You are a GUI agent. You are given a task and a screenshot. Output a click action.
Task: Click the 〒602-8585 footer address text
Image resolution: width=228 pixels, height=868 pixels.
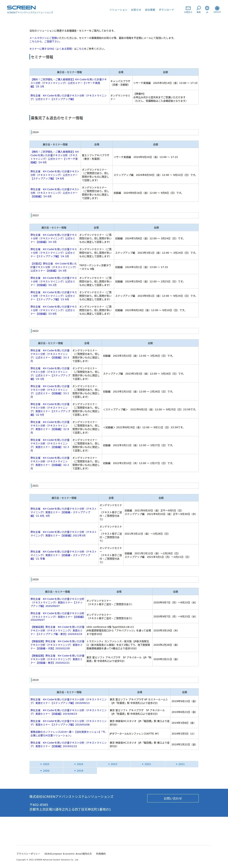tap(39, 805)
